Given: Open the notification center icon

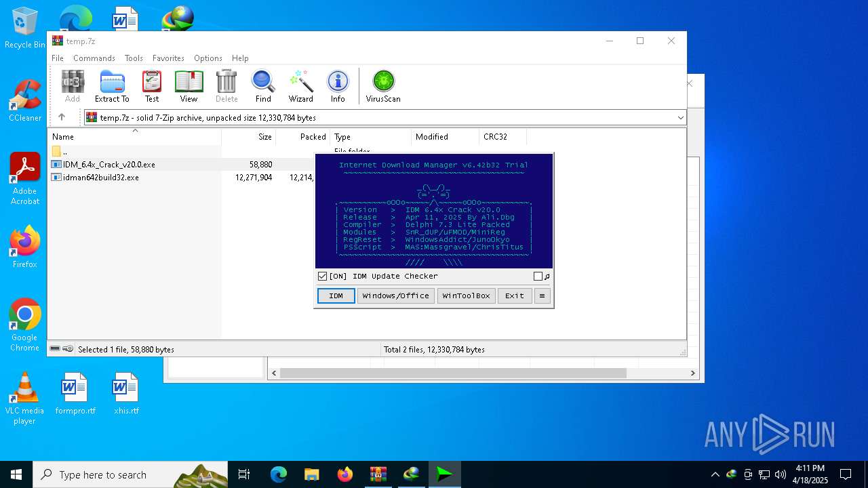Looking at the screenshot, I should (x=846, y=474).
